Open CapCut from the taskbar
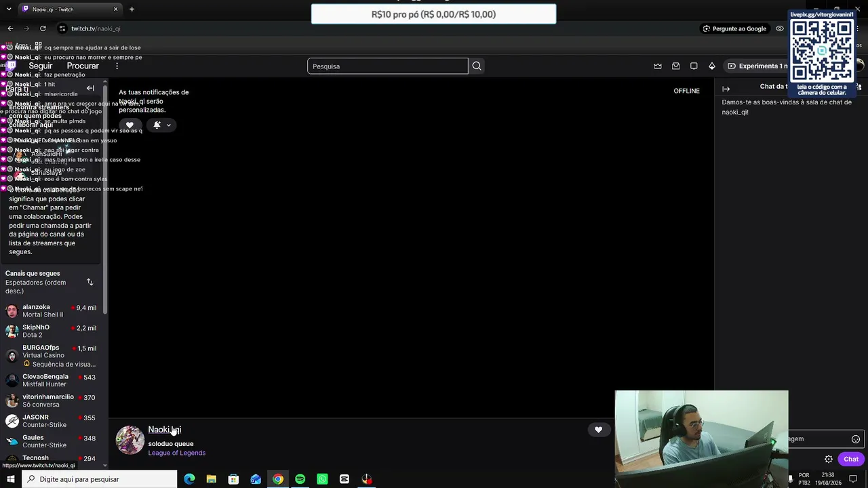The image size is (868, 488). point(344,479)
